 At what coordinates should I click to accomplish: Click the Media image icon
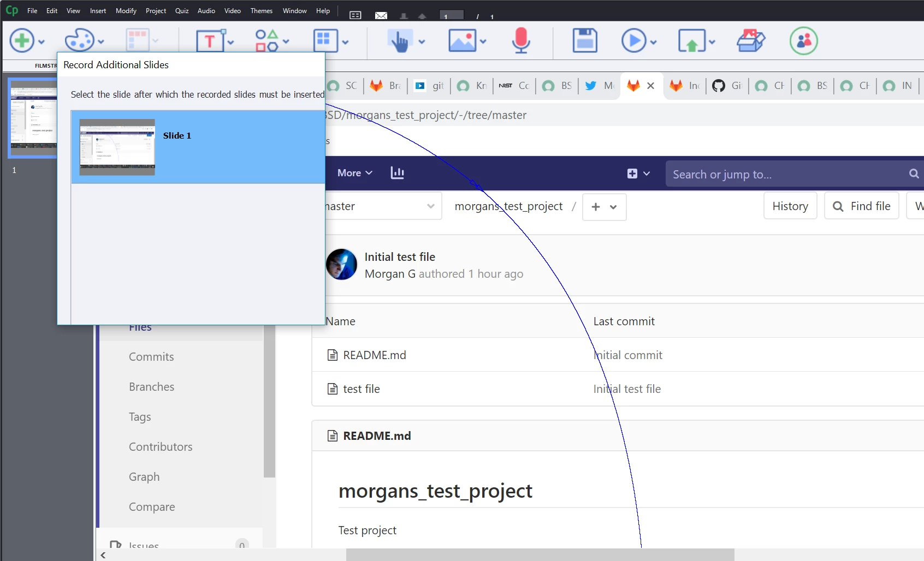(462, 41)
